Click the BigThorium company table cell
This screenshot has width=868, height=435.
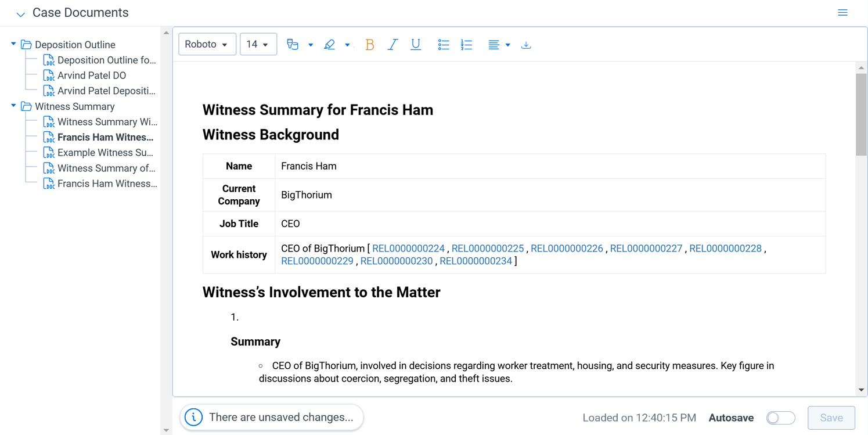pos(550,195)
